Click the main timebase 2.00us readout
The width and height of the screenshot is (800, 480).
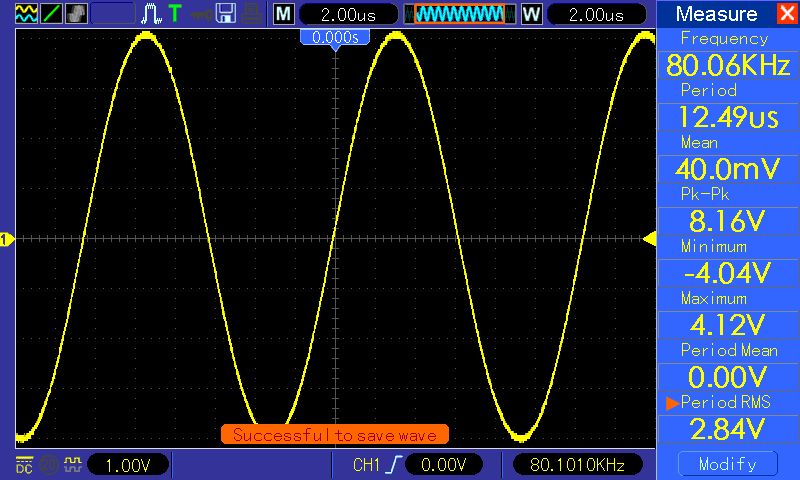tap(348, 14)
